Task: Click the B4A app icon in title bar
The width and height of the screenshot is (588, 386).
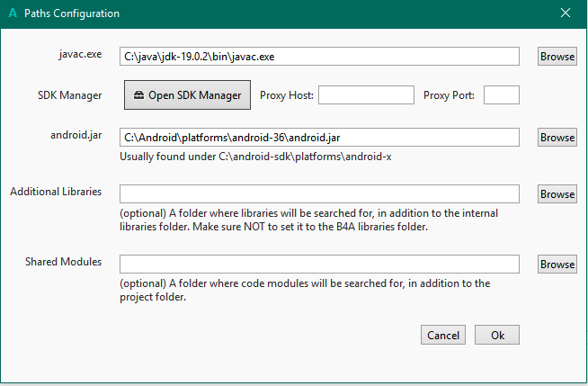Action: pyautogui.click(x=11, y=13)
